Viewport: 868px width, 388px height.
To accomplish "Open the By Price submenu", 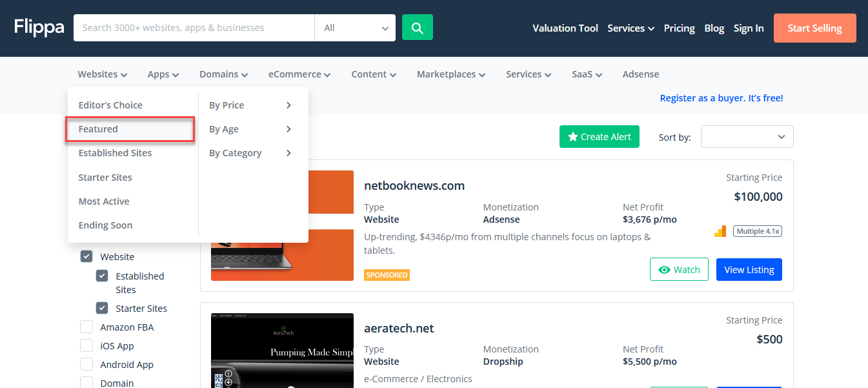I will coord(250,105).
